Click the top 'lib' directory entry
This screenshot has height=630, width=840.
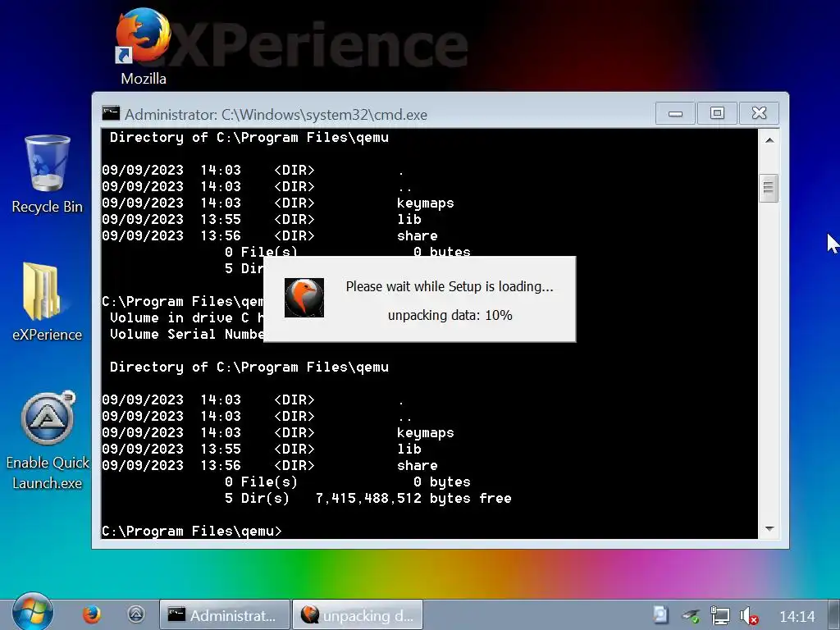[x=409, y=219]
